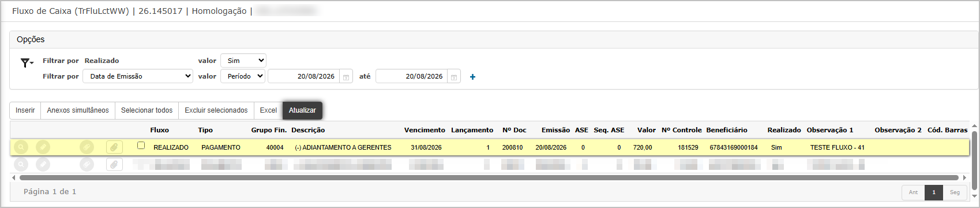The width and height of the screenshot is (980, 208).
Task: Export the grid with Excel button
Action: pos(268,110)
